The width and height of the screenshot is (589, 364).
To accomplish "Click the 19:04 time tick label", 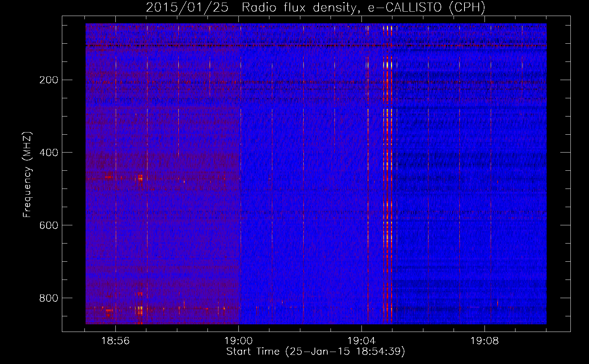I will tap(361, 341).
